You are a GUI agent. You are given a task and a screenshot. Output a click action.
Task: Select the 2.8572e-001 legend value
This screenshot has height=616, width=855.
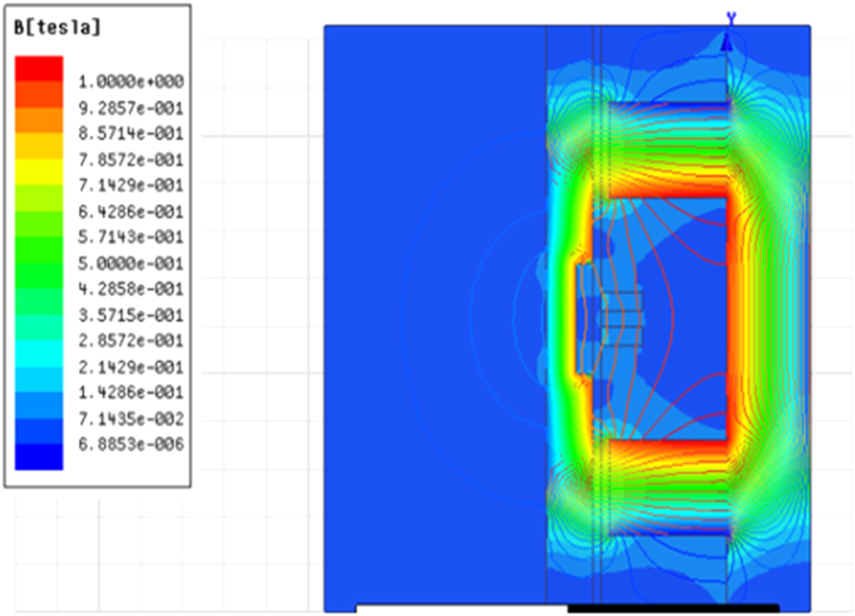tap(131, 341)
